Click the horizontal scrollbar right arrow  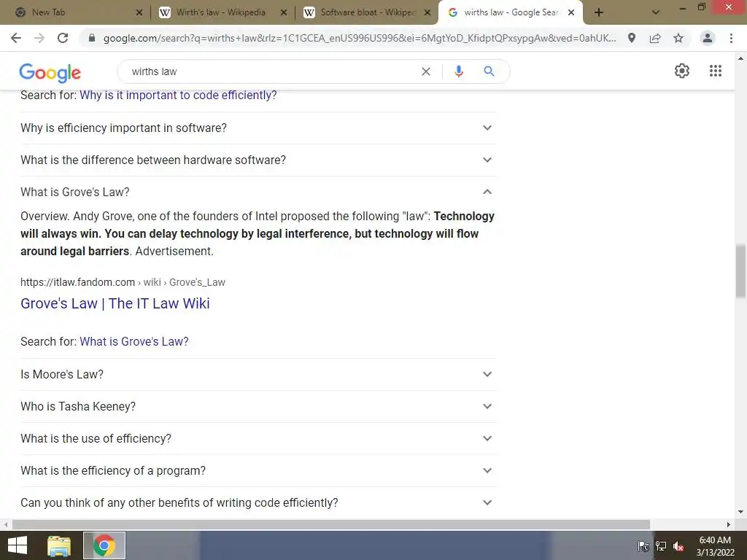[729, 524]
